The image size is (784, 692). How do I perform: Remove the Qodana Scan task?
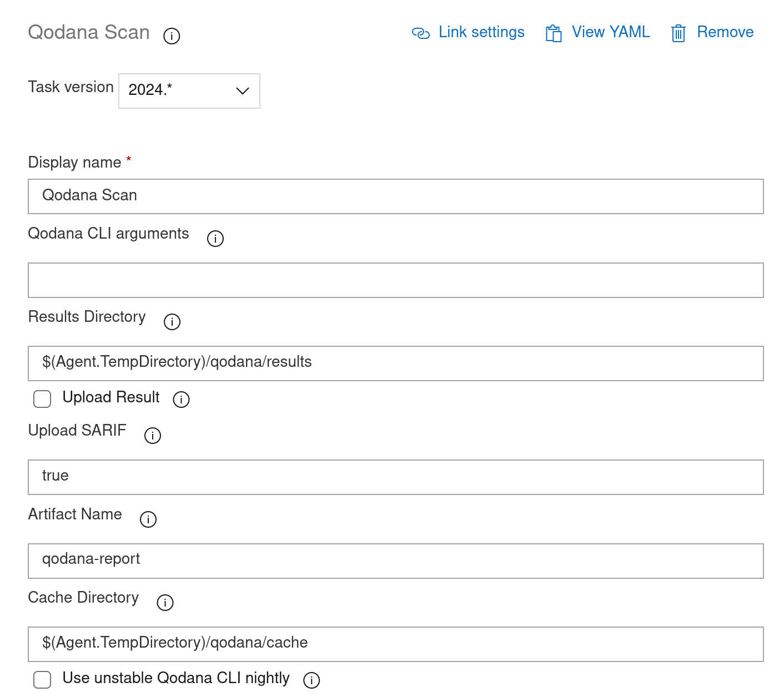pos(712,32)
